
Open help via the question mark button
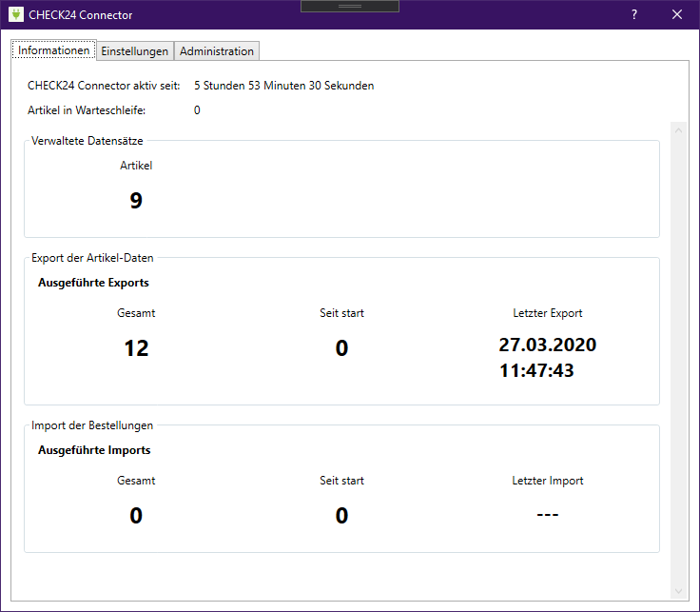coord(634,14)
